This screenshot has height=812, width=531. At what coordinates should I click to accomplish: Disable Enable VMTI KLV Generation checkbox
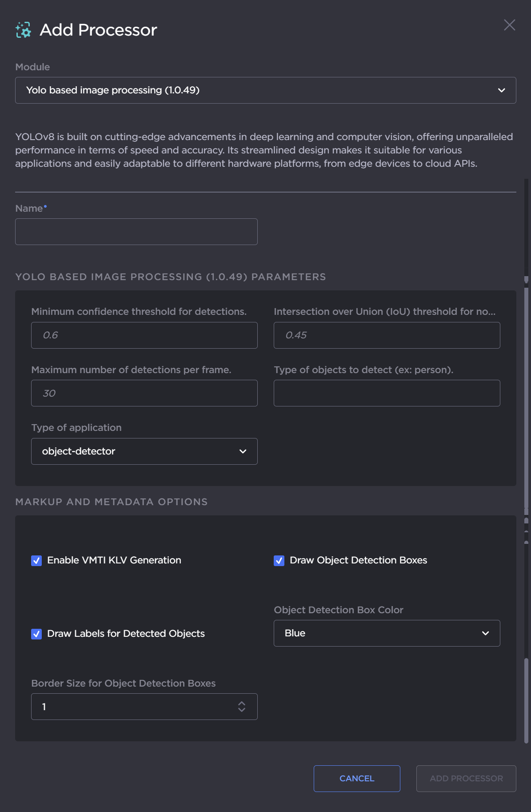pyautogui.click(x=36, y=560)
